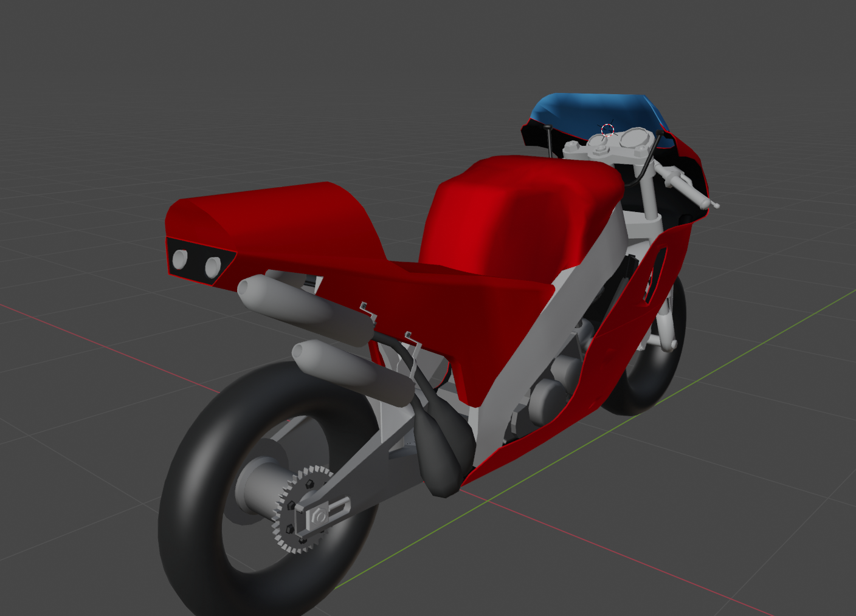
Task: Click the 3D cursor near the handlebars
Action: pos(607,130)
